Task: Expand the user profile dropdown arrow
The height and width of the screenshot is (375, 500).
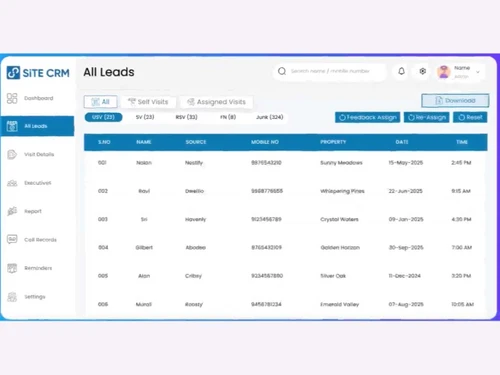Action: [478, 72]
